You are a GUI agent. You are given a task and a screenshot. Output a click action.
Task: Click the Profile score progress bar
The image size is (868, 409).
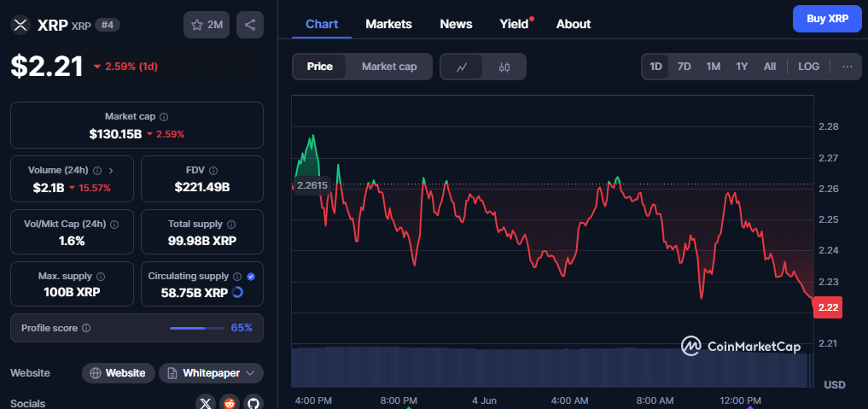pos(196,328)
